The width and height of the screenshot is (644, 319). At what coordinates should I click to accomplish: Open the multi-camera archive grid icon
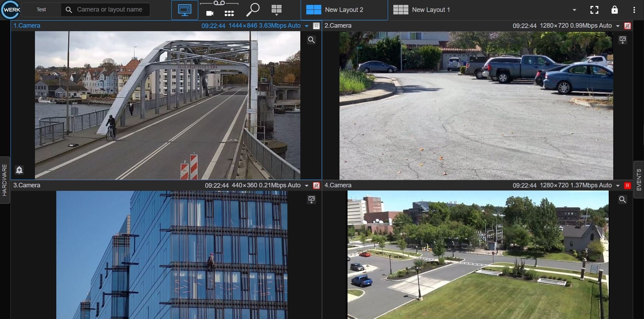tap(229, 13)
